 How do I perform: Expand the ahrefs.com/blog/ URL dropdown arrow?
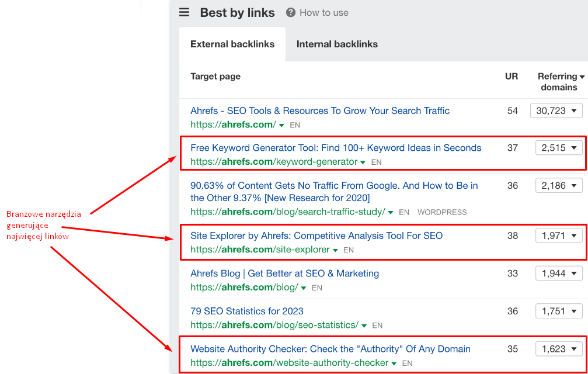click(304, 288)
